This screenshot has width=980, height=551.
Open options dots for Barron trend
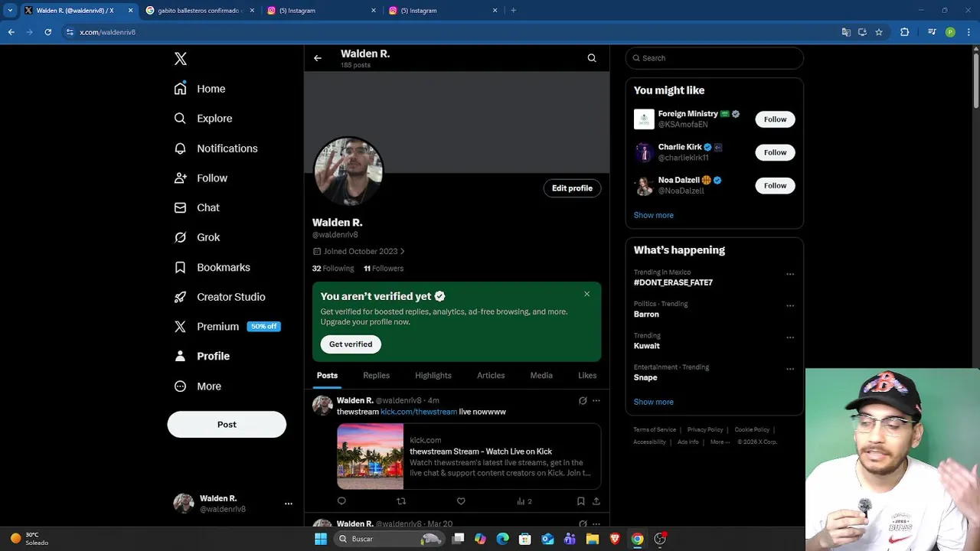point(790,306)
